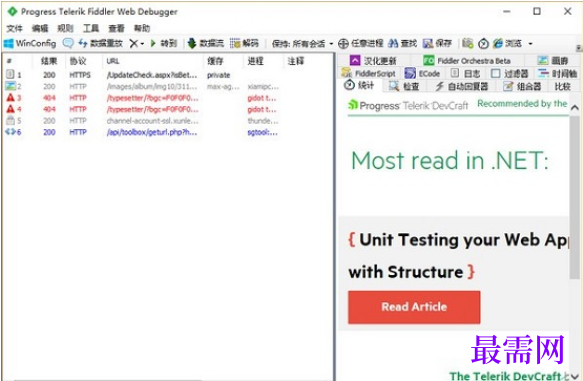Viewport: 583px width, 381px height.
Task: Toggle the 数据流 stream mode icon
Action: click(x=191, y=43)
